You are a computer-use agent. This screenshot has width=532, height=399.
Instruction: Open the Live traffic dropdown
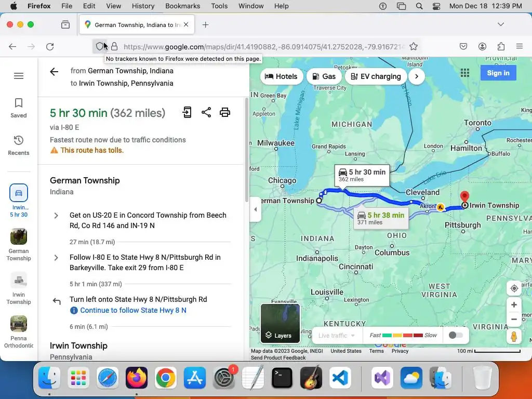[337, 336]
